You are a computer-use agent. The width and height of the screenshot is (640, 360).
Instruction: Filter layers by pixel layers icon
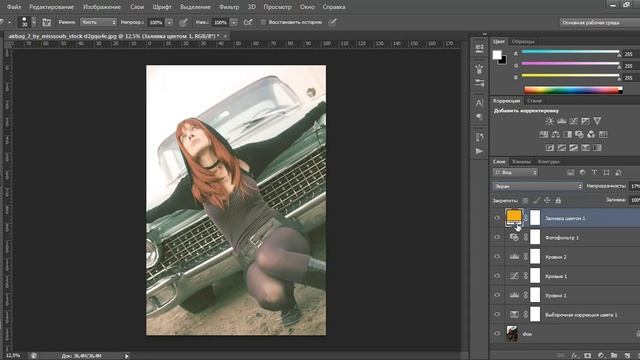point(571,173)
